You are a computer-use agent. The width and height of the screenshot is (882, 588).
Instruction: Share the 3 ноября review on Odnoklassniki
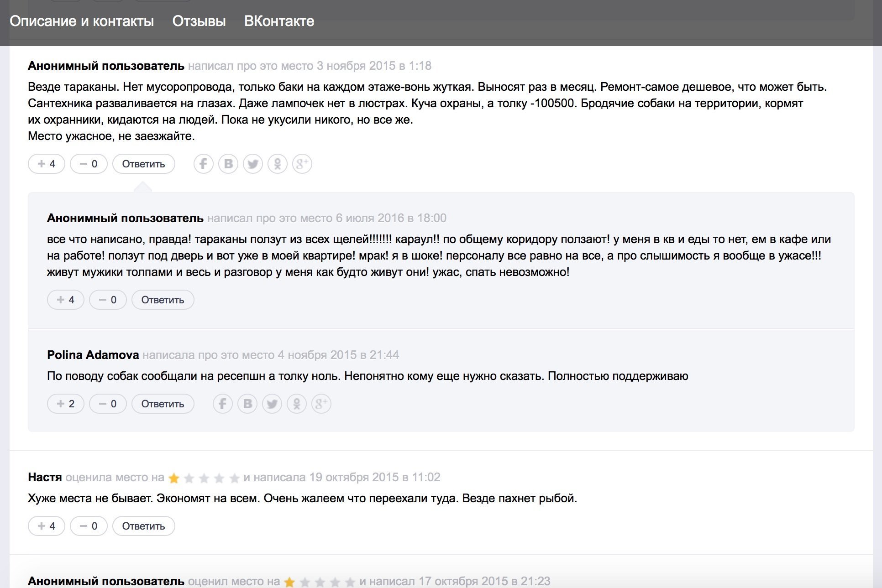pos(278,164)
